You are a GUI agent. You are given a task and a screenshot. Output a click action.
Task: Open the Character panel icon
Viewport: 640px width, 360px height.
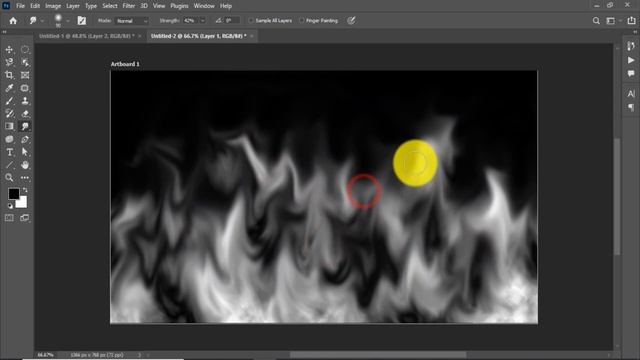point(631,93)
